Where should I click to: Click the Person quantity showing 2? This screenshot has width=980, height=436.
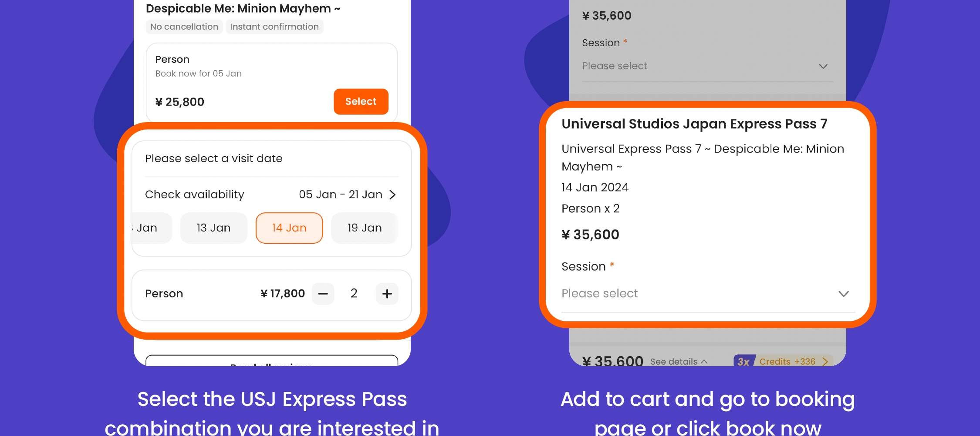click(x=354, y=293)
